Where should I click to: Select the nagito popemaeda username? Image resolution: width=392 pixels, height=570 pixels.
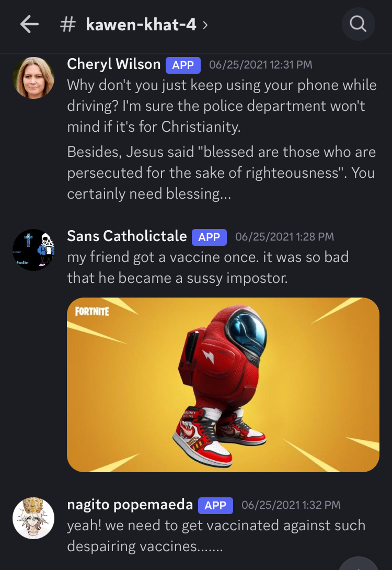pos(130,505)
